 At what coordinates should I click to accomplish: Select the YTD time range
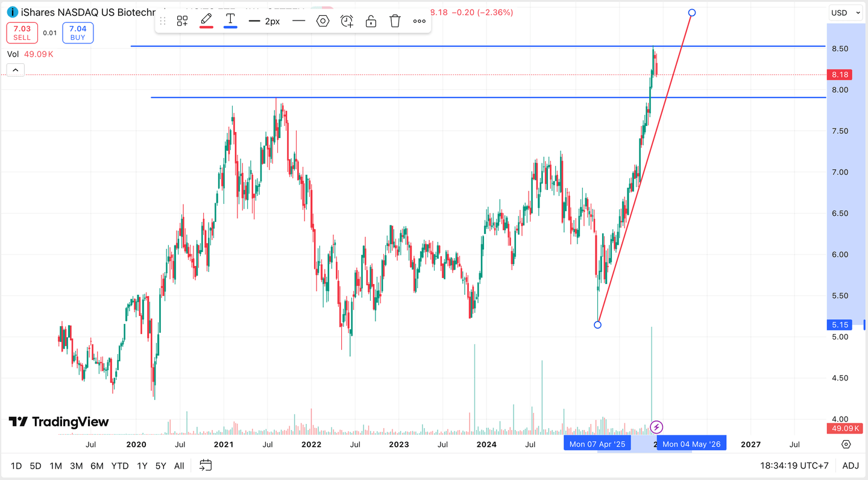point(120,466)
